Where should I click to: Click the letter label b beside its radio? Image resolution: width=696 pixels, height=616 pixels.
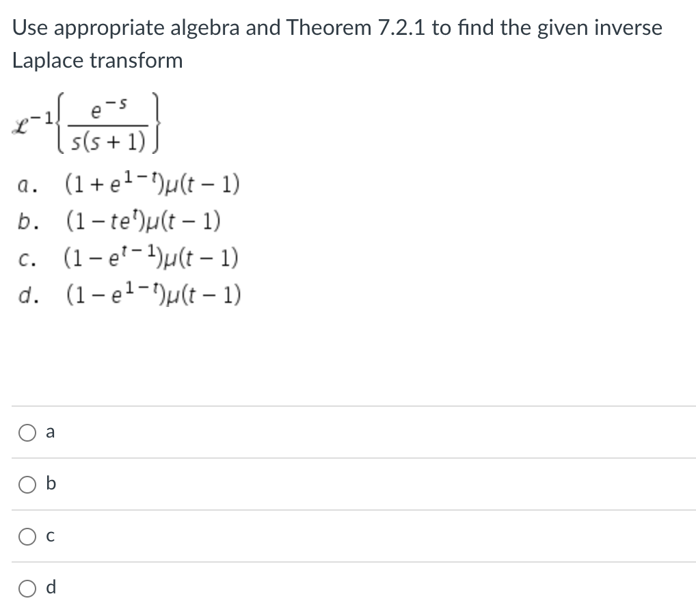pyautogui.click(x=49, y=483)
